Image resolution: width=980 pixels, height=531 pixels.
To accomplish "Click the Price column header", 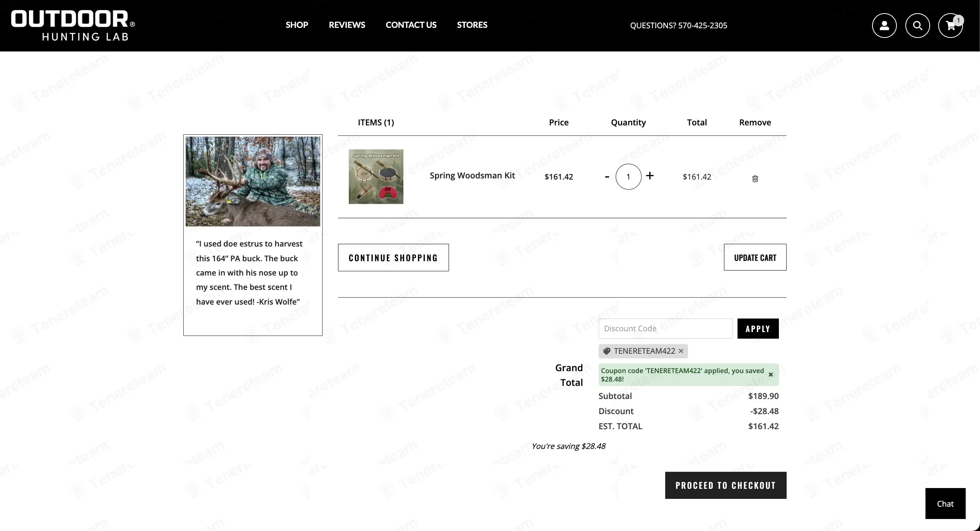I will (559, 123).
